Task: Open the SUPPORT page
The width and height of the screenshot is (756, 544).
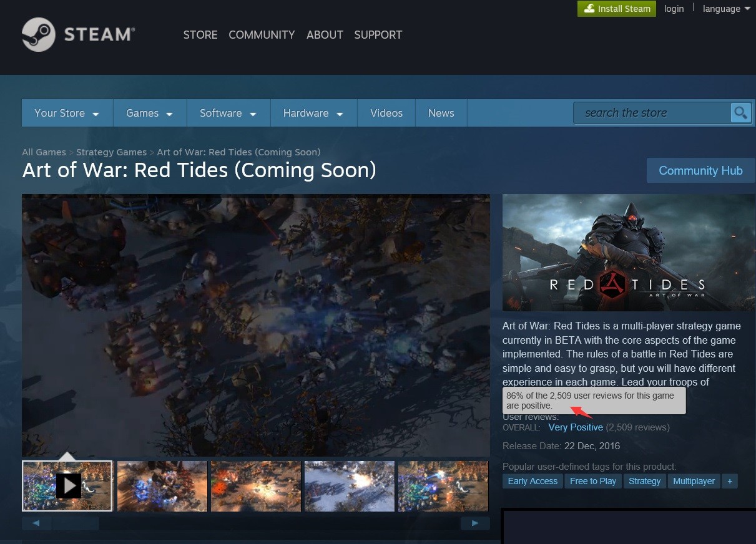Action: click(378, 35)
